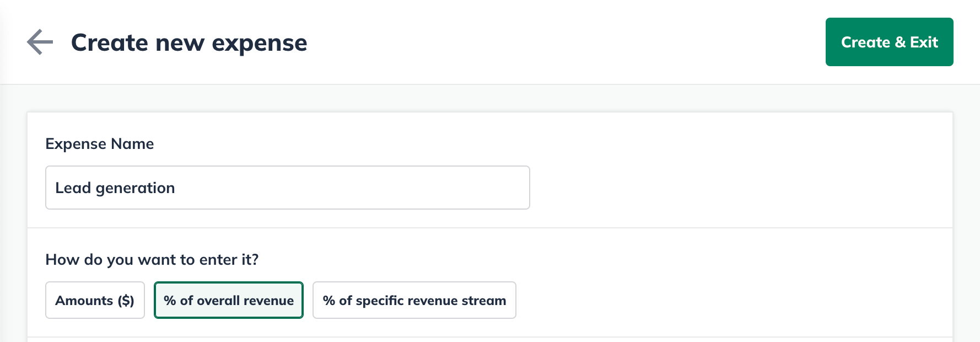Toggle the highlighted overall revenue percentage button
980x342 pixels.
[229, 300]
